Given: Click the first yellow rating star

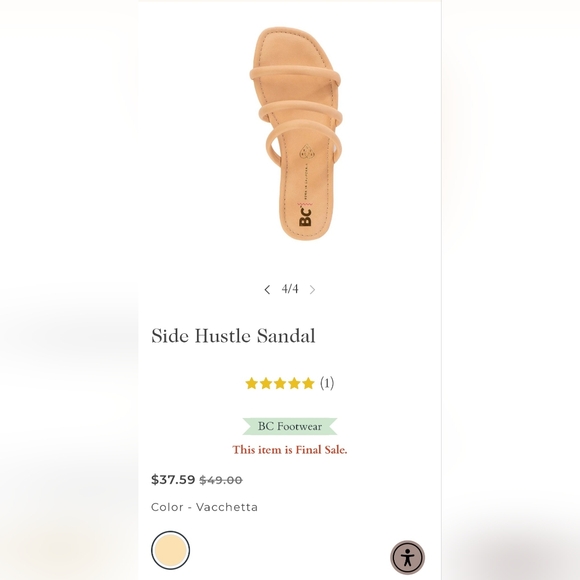Looking at the screenshot, I should (252, 384).
